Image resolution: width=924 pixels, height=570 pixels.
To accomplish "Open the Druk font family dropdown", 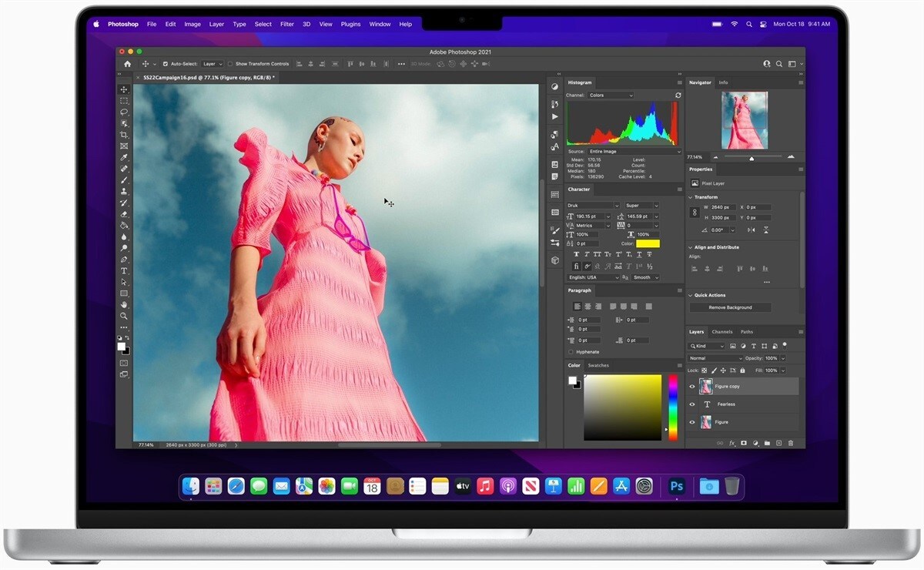I will click(593, 206).
